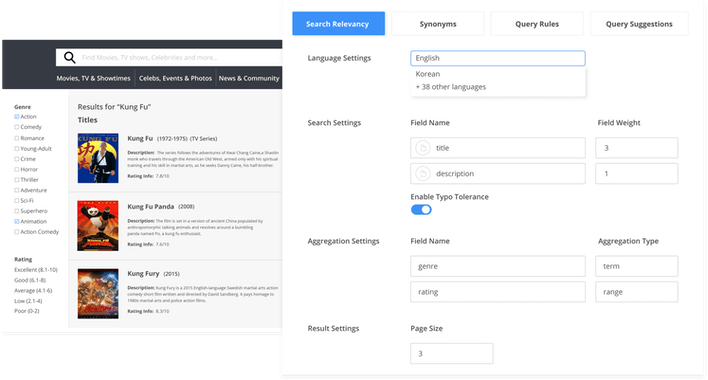708x380 pixels.
Task: Click the Kung Fu Panda poster
Action: tap(98, 226)
